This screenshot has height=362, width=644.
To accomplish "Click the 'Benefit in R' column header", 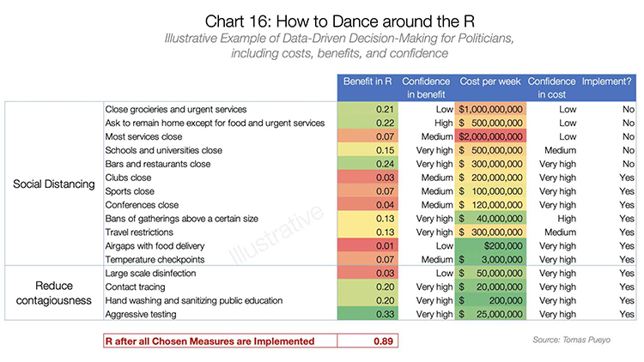I will pyautogui.click(x=368, y=81).
